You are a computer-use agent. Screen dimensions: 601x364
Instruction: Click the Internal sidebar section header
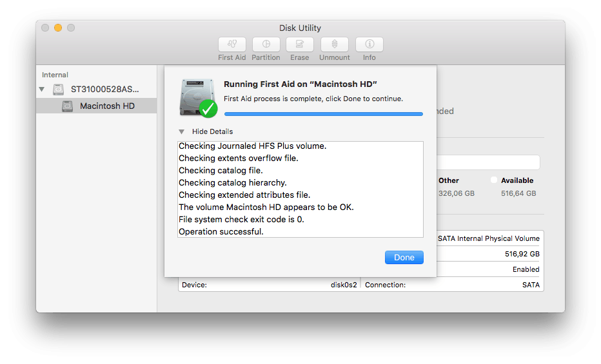[55, 75]
